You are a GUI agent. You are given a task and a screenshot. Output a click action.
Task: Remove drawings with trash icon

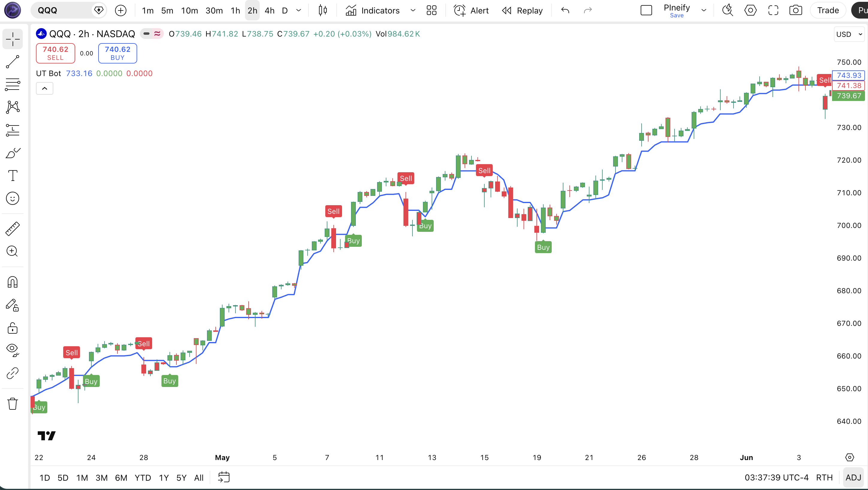click(x=13, y=404)
